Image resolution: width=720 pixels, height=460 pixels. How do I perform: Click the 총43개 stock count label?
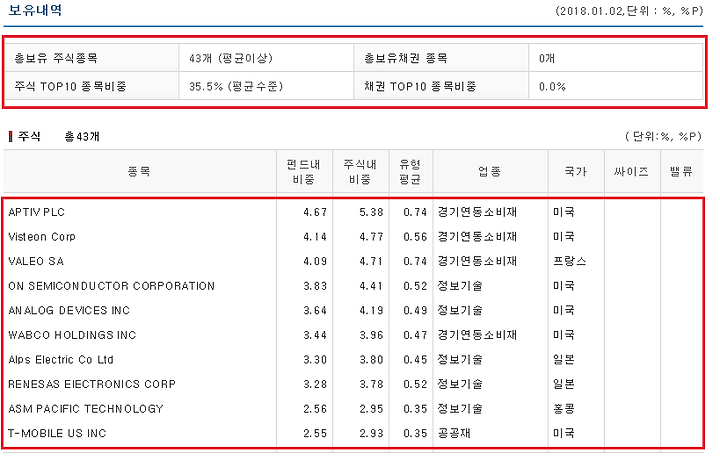(82, 136)
